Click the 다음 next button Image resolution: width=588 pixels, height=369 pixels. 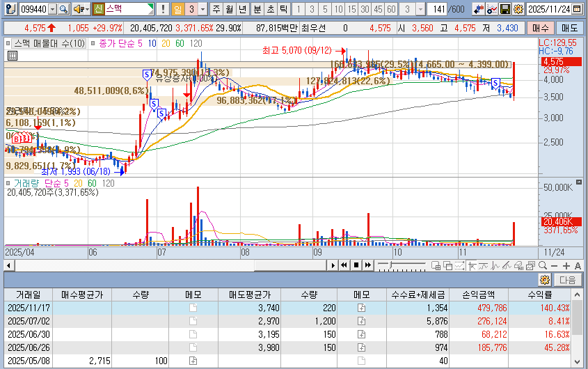point(568,280)
